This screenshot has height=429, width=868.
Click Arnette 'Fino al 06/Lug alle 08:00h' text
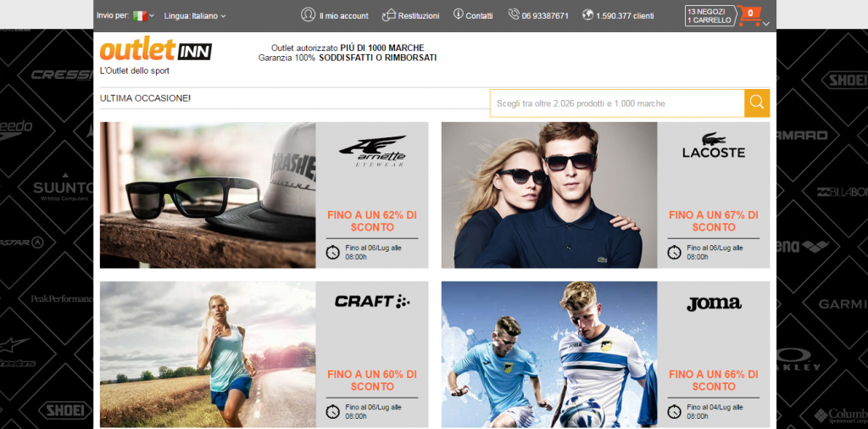click(373, 253)
